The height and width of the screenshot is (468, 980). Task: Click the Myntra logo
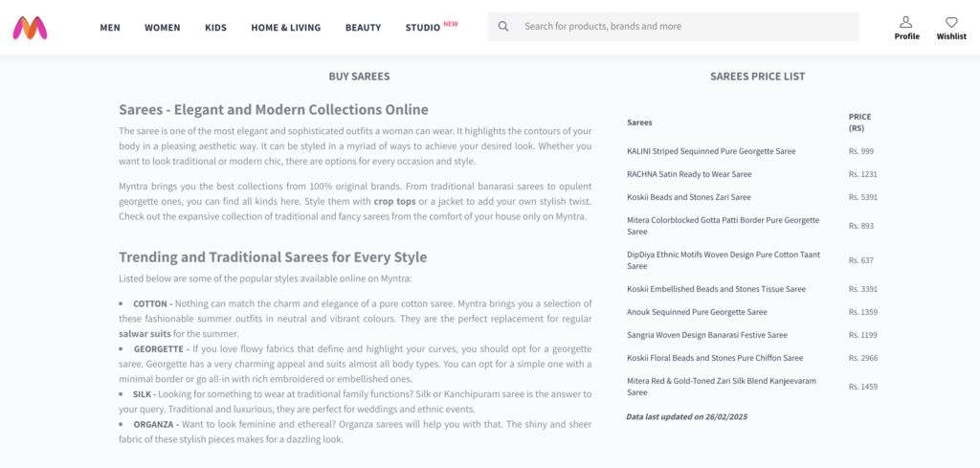(30, 28)
